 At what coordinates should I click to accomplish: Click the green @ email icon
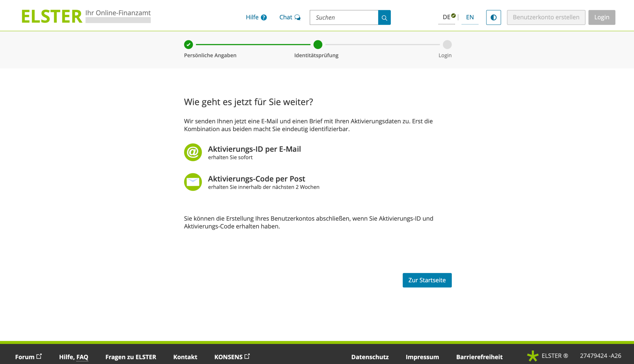click(x=193, y=152)
